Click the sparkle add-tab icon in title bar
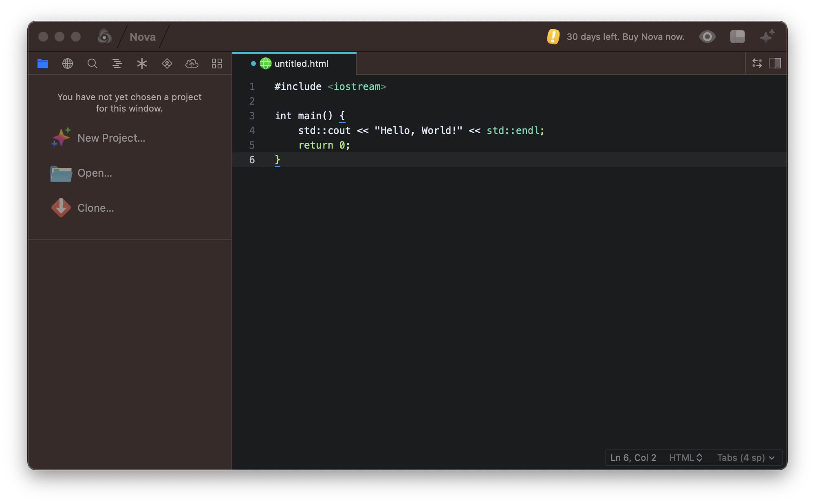Image resolution: width=815 pixels, height=504 pixels. (767, 37)
